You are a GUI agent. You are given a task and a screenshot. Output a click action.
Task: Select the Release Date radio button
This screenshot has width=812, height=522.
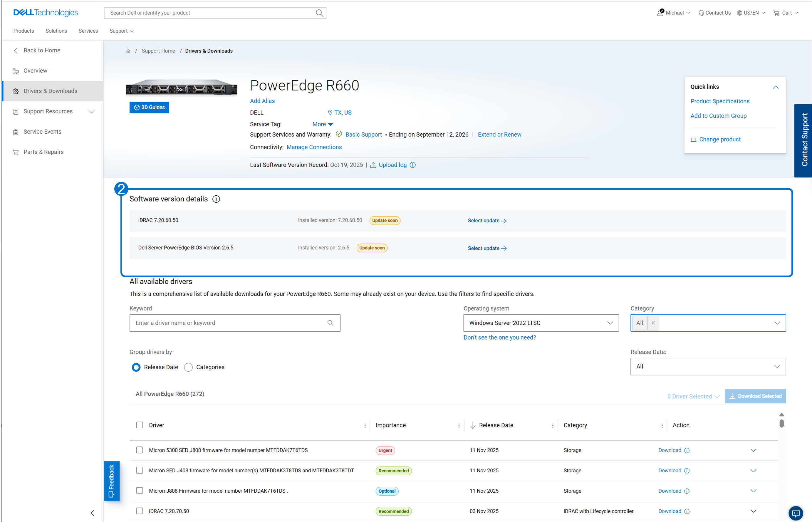pyautogui.click(x=136, y=367)
